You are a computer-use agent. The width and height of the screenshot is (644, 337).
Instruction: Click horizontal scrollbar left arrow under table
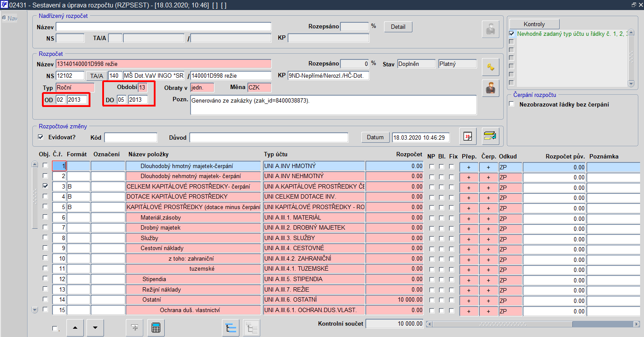pyautogui.click(x=429, y=324)
